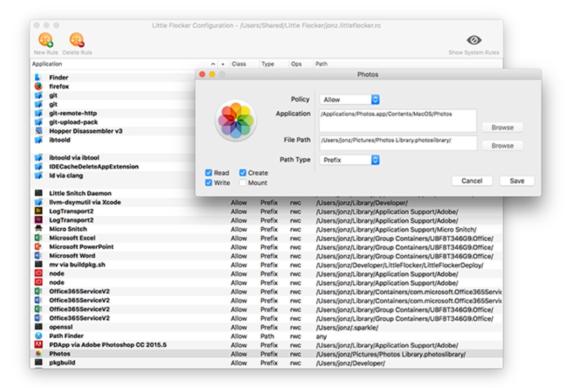Click the Photos icon in the rule list

(x=38, y=354)
